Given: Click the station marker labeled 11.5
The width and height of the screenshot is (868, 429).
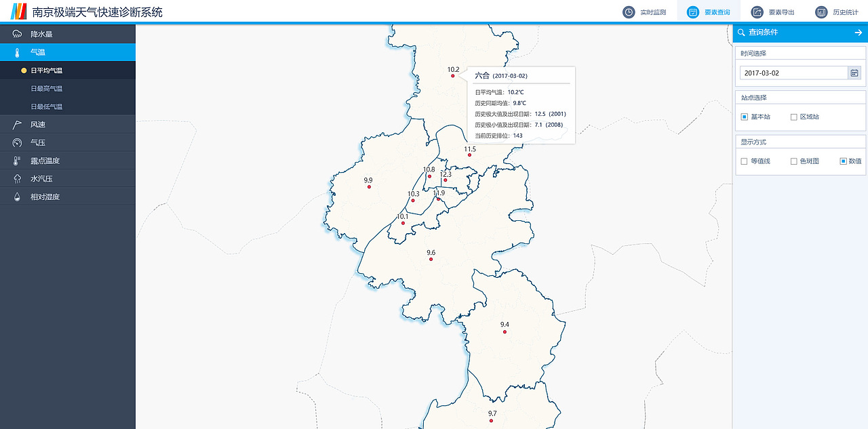Looking at the screenshot, I should point(469,155).
